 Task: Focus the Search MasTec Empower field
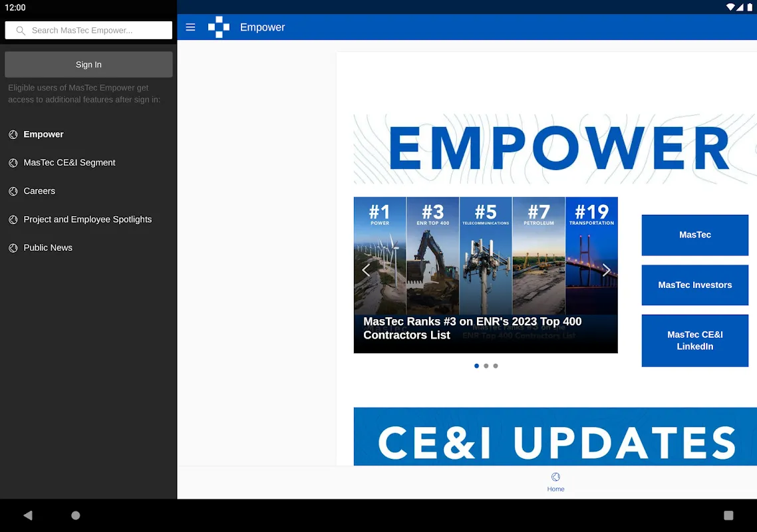click(88, 31)
